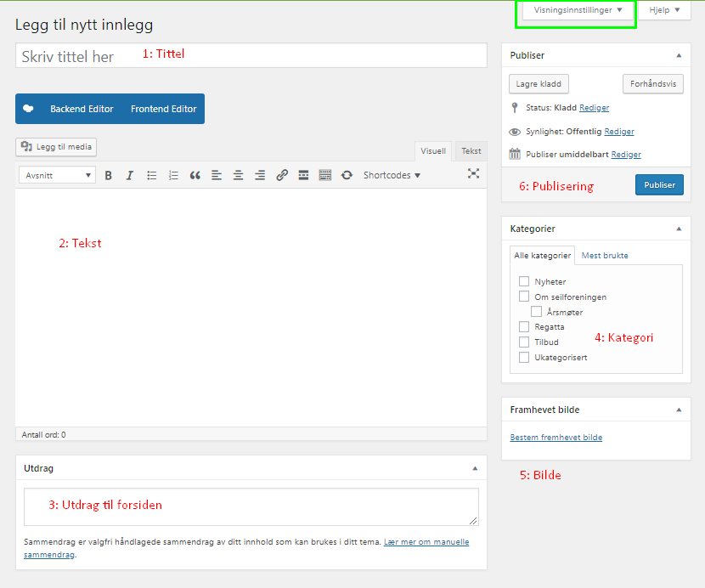The image size is (705, 588).
Task: Collapse the Framhevet bilde panel
Action: [679, 410]
